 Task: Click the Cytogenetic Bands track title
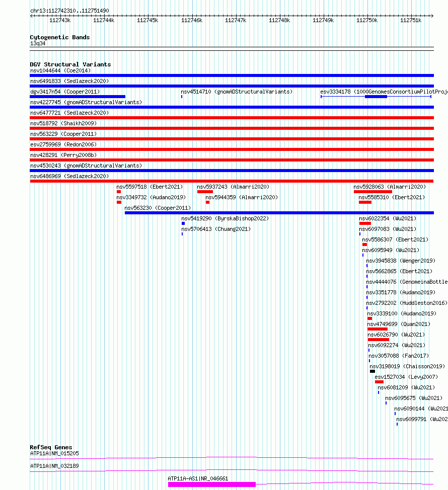(60, 37)
